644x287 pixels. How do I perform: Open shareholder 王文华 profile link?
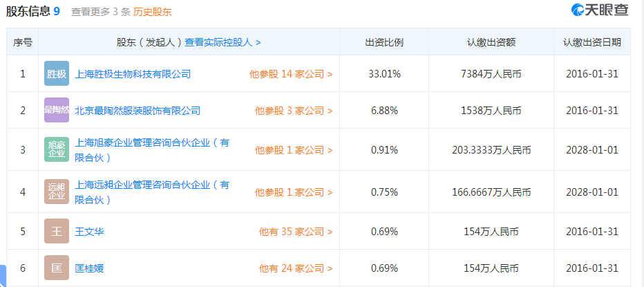pos(89,232)
